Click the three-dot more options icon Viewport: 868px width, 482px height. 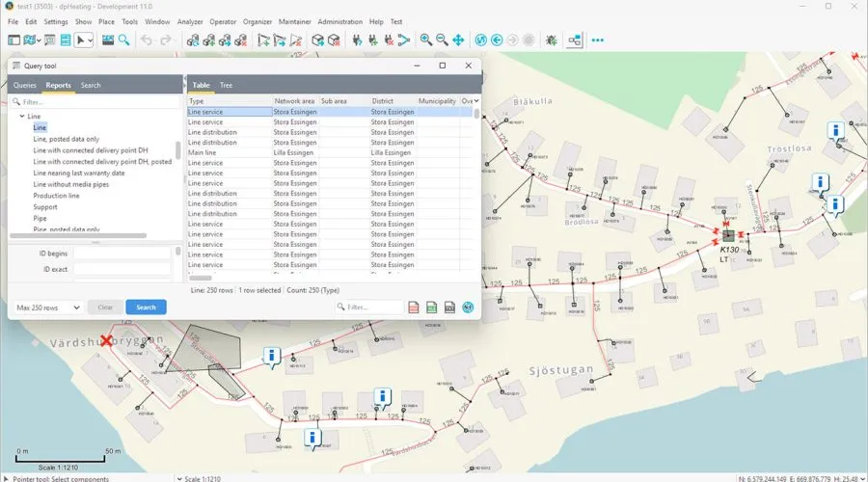tap(597, 40)
